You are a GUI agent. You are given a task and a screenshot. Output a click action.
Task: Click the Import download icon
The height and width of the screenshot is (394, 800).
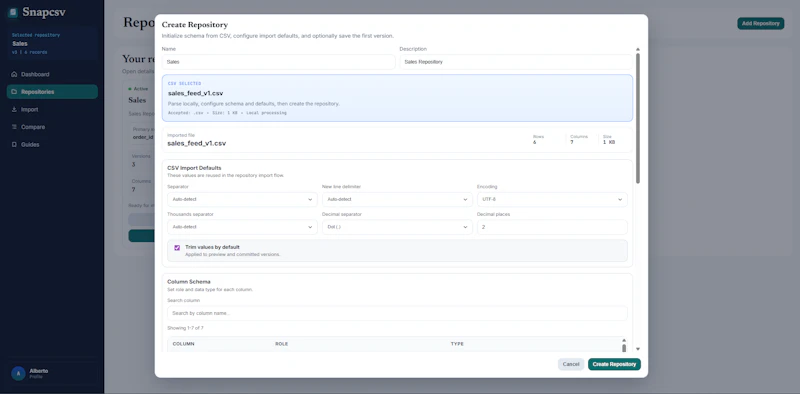(14, 109)
